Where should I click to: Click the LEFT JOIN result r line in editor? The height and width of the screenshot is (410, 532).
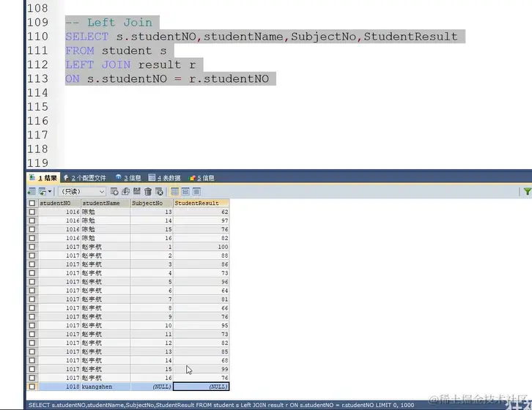tap(130, 64)
